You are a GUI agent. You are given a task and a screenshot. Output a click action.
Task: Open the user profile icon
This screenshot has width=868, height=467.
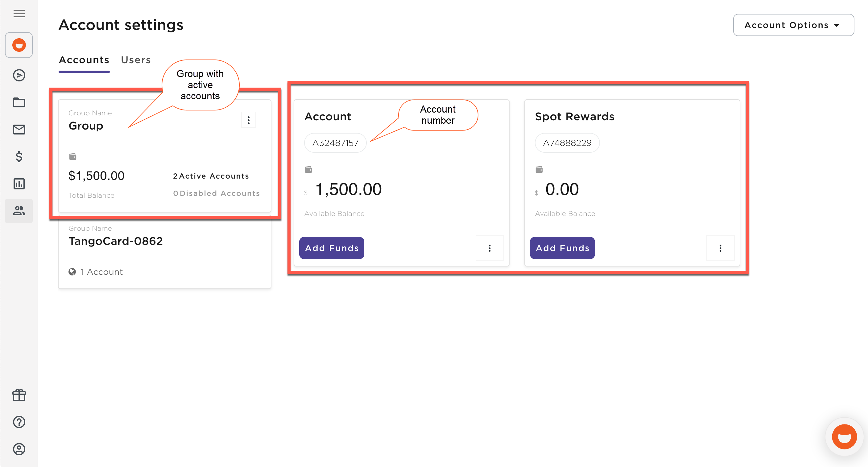pyautogui.click(x=19, y=449)
